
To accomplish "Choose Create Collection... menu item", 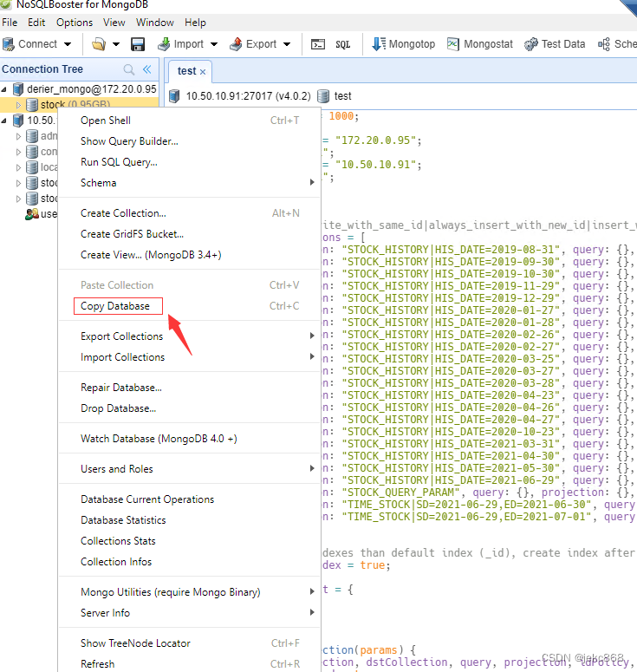I will point(189,213).
